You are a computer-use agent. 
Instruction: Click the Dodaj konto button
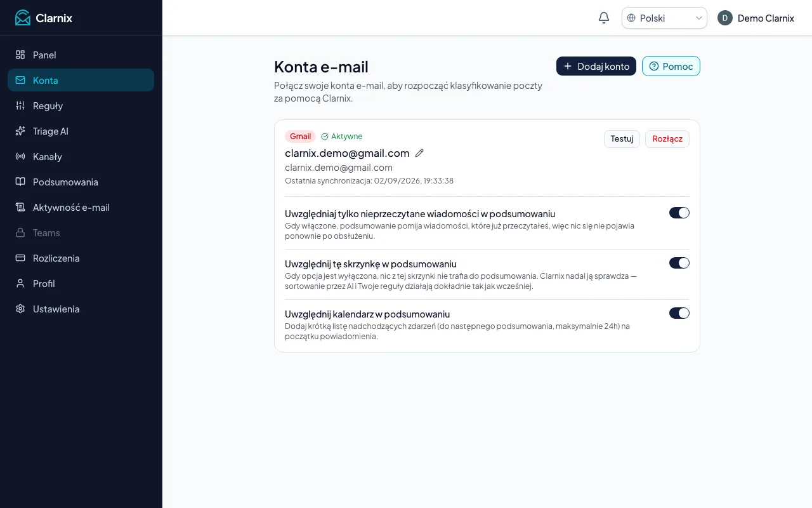[x=596, y=66]
